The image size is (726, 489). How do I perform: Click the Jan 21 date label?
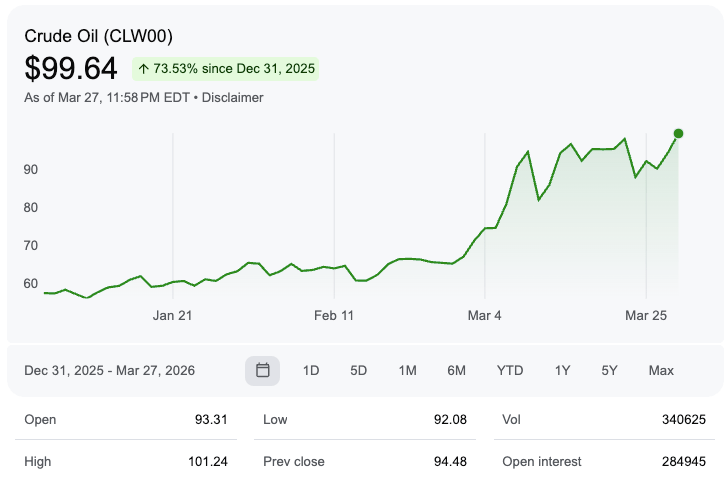click(172, 316)
